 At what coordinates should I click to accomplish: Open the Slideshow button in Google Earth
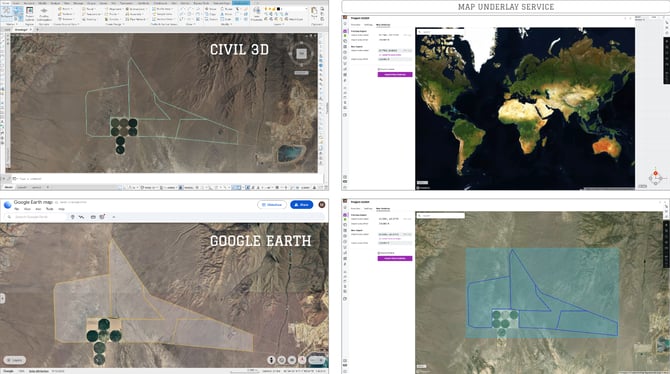pyautogui.click(x=272, y=205)
